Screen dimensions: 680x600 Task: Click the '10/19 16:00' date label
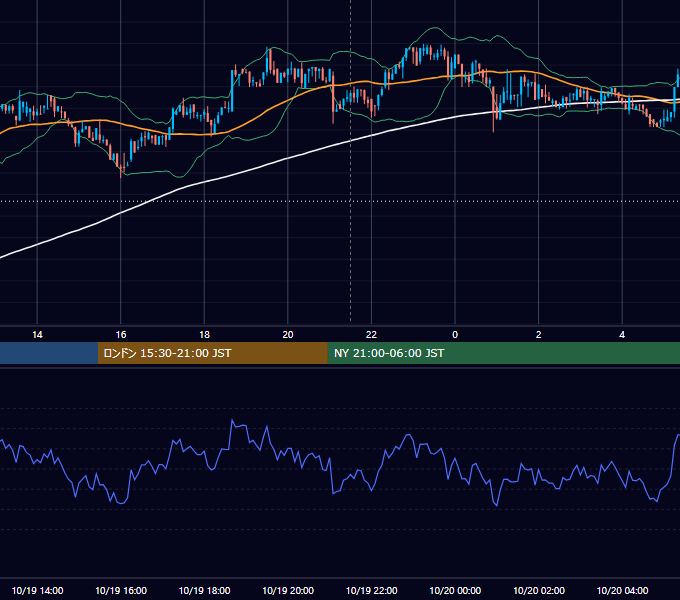click(121, 590)
